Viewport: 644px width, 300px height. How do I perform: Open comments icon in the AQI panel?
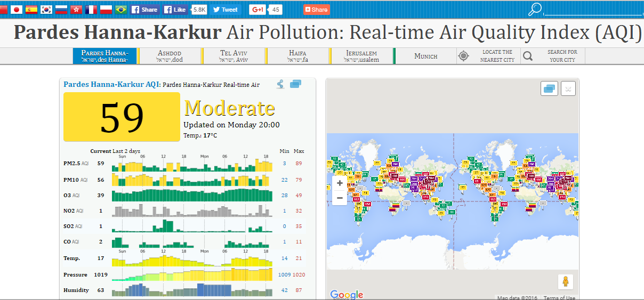point(296,84)
